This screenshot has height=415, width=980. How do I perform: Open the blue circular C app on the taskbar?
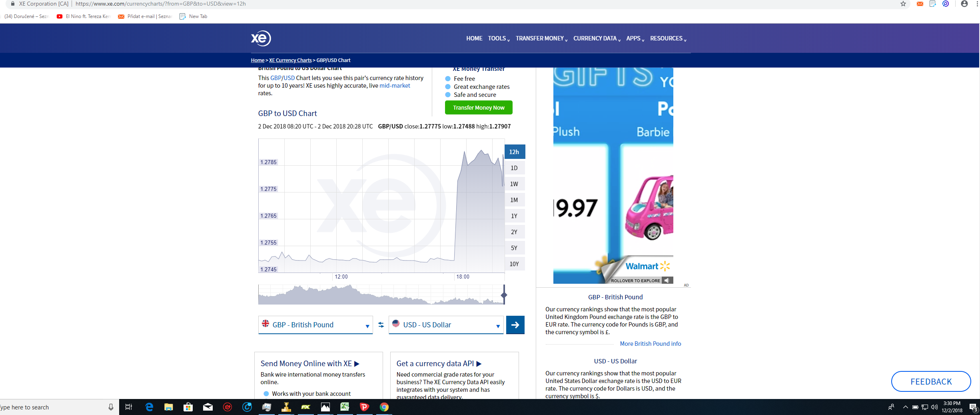[x=247, y=407]
